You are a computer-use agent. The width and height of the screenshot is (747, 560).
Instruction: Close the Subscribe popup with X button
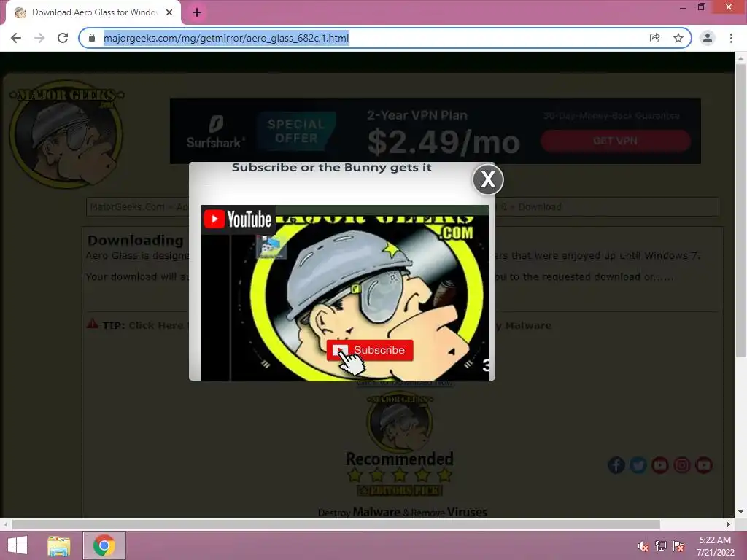tap(488, 179)
